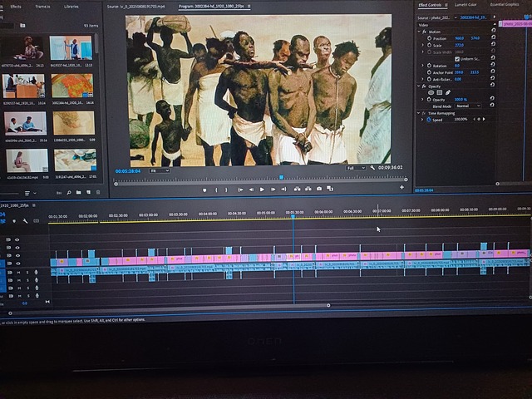
Task: Open Program monitor wrench settings
Action: [372, 168]
